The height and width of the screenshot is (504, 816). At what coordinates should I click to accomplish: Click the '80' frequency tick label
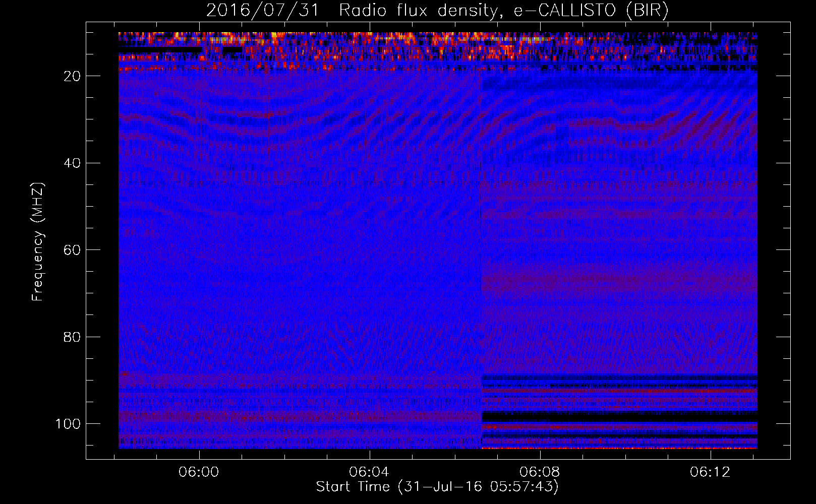[x=72, y=337]
